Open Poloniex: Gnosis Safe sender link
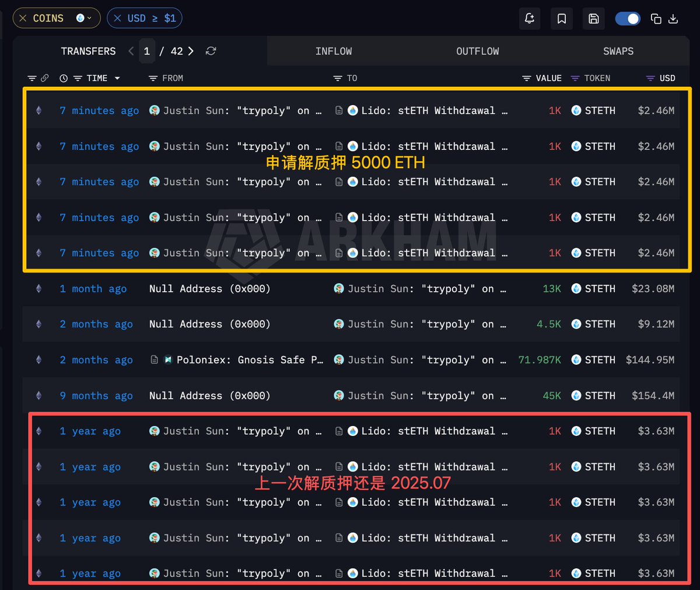The height and width of the screenshot is (590, 700). [243, 360]
